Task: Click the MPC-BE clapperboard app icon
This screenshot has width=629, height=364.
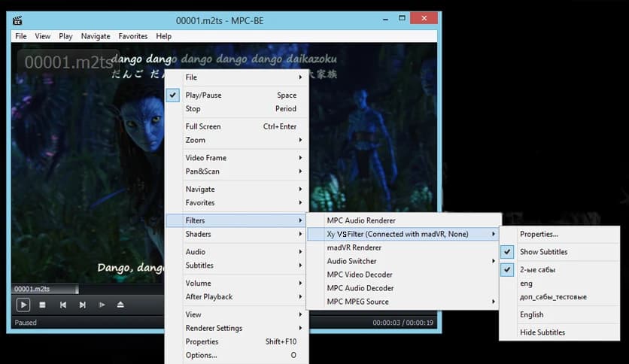Action: coord(17,20)
